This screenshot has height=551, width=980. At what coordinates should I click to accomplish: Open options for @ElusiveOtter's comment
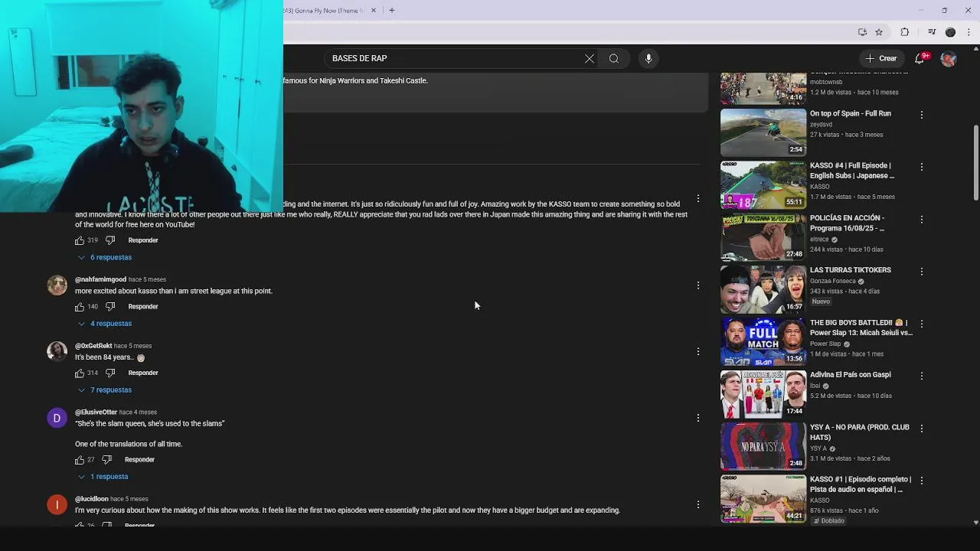697,418
